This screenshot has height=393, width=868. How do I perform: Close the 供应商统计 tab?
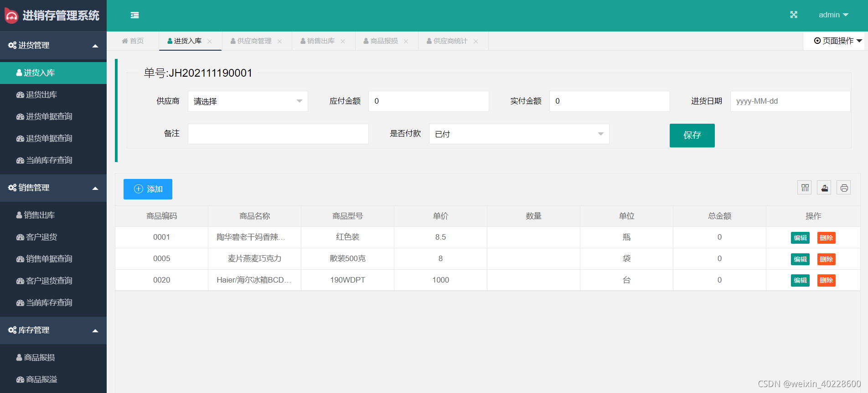click(x=475, y=42)
